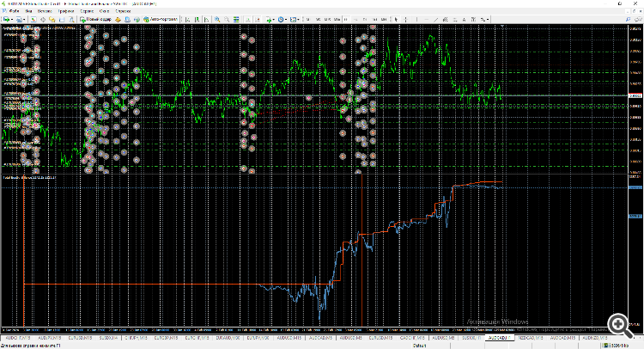Open the Вставка menu

click(x=45, y=11)
